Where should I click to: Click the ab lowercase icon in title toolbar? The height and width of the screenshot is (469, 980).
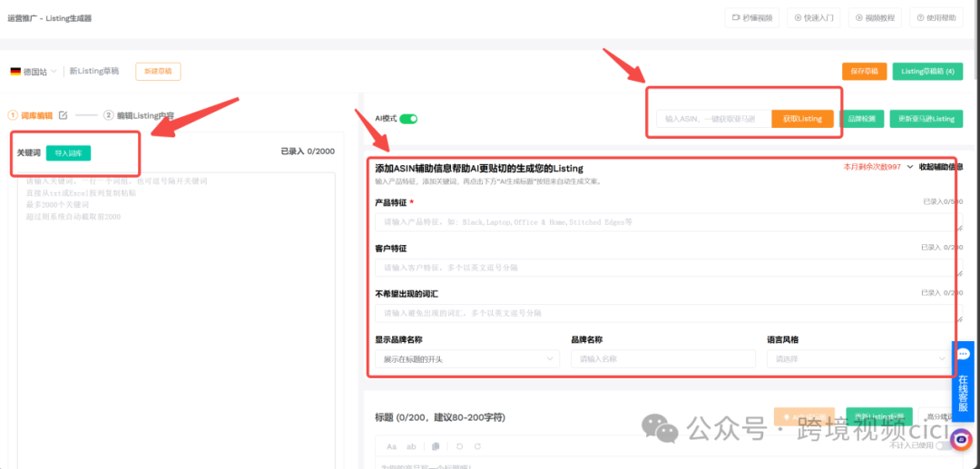(x=411, y=446)
